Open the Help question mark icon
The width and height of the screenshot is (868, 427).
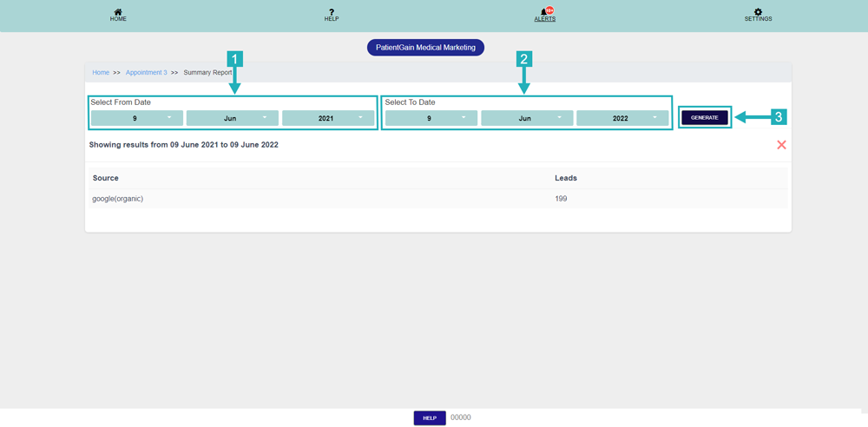click(332, 11)
